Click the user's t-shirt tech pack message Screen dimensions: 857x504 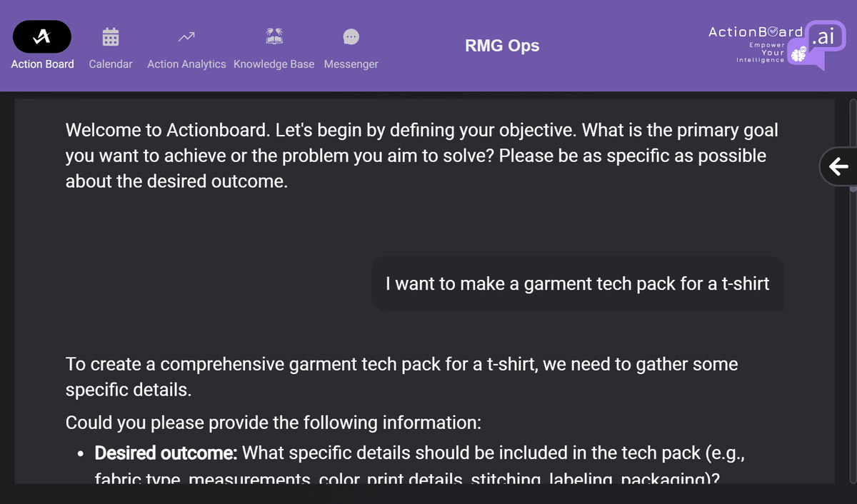pyautogui.click(x=577, y=284)
